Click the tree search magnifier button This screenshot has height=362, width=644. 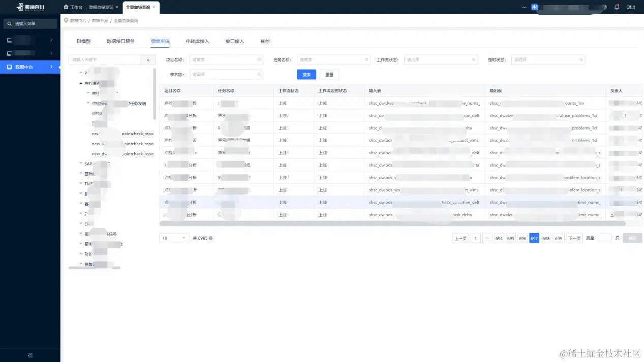148,60
